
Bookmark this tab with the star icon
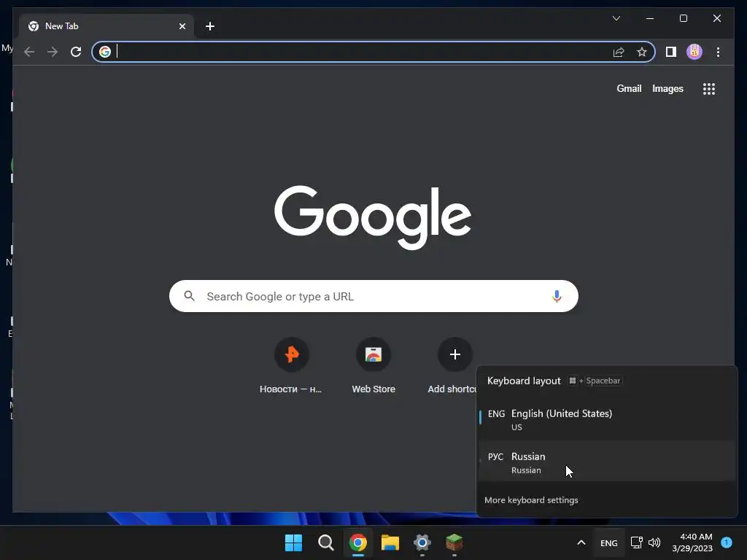click(642, 52)
